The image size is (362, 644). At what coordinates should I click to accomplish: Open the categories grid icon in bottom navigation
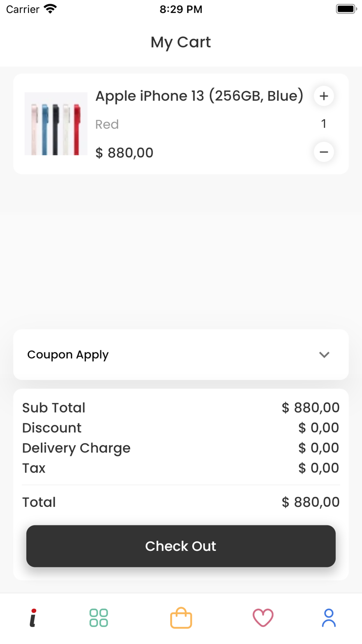pos(98,618)
